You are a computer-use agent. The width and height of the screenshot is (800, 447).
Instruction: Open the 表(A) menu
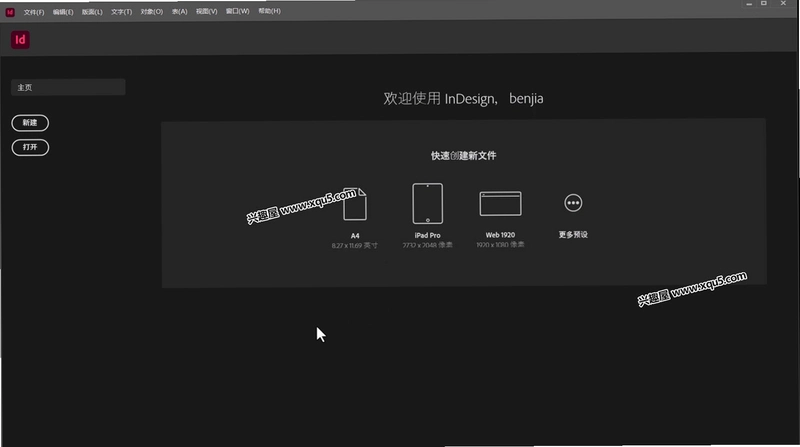tap(180, 12)
